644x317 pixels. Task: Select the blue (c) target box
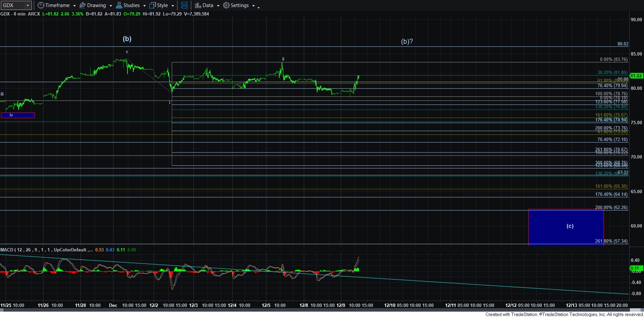pos(566,227)
